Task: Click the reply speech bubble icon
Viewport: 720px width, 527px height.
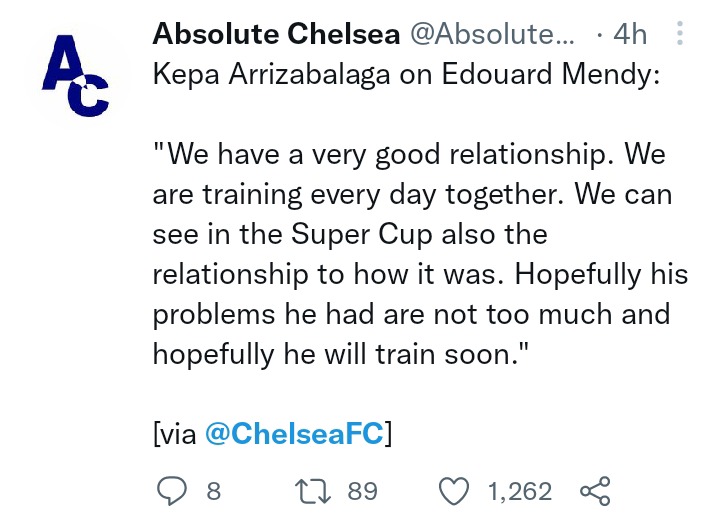Action: 172,491
